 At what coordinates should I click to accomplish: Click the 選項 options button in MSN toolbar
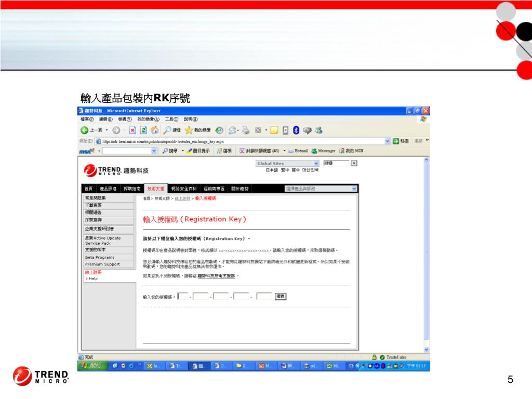(x=224, y=151)
